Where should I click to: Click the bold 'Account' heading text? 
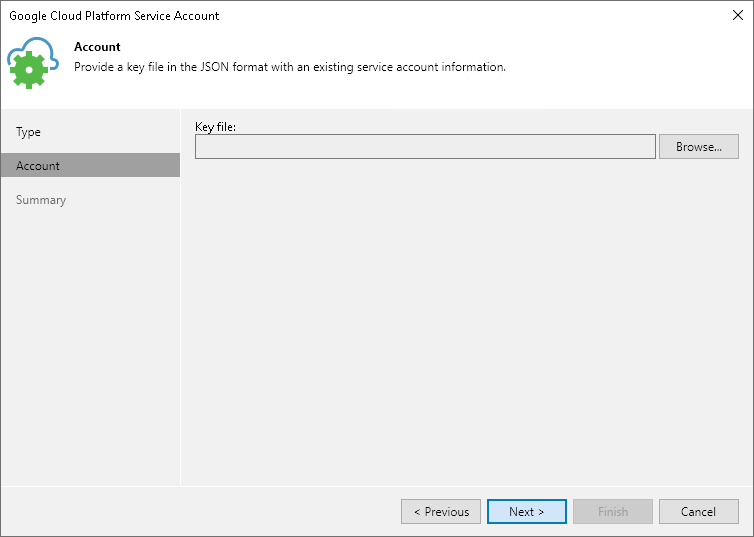(x=97, y=47)
